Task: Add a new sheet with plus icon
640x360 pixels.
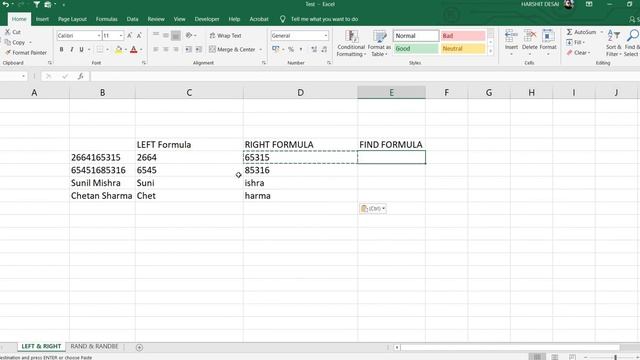Action: (x=139, y=347)
